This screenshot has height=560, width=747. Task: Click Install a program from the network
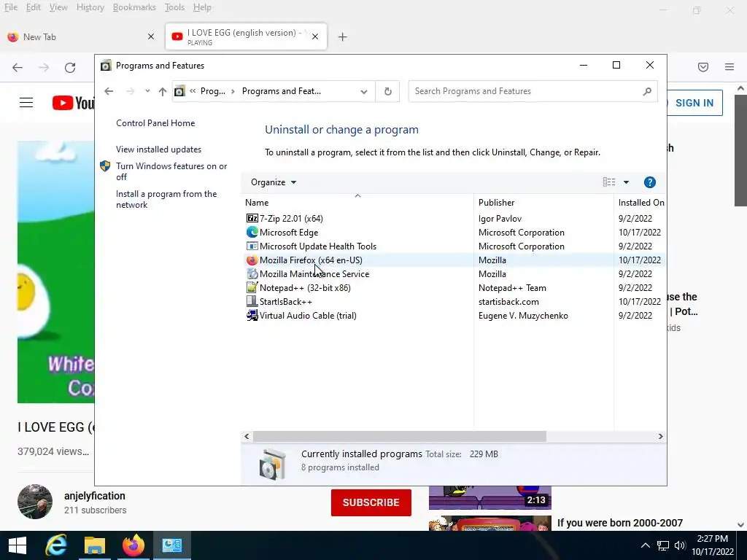point(166,199)
